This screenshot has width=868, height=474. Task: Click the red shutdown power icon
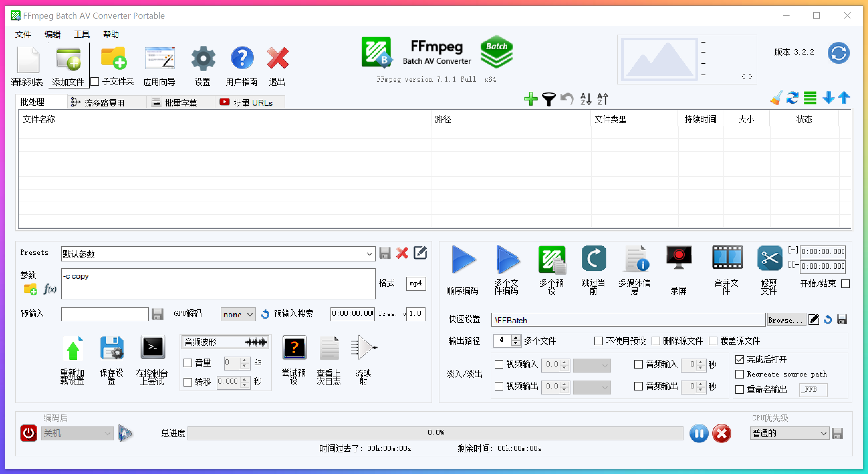click(x=29, y=433)
